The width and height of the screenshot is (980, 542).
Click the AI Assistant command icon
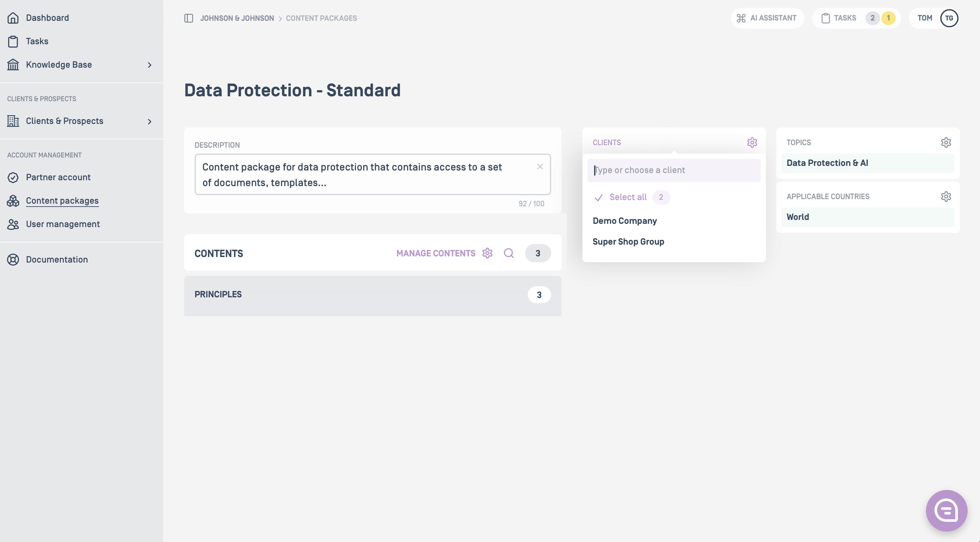tap(741, 18)
